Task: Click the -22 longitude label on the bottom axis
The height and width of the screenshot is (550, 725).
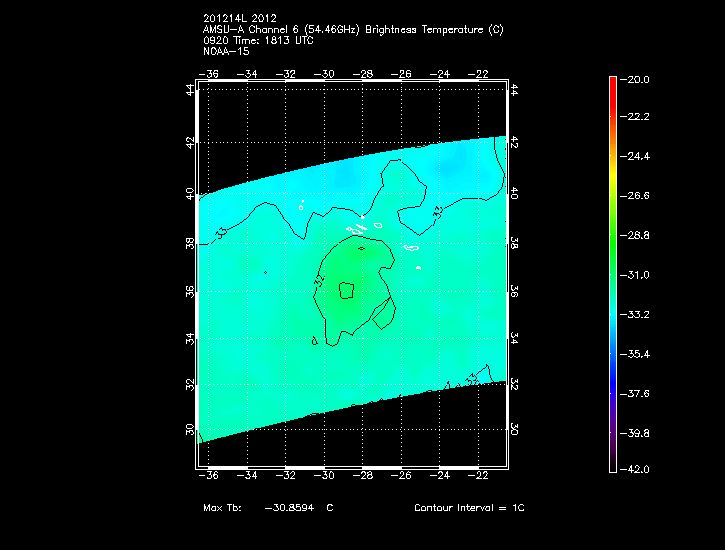Action: pos(480,476)
